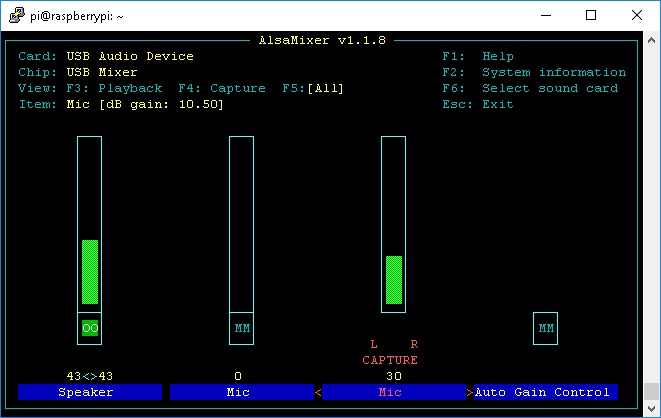Click the right arrow beside capture Mic
Screen dimensions: 661x418
coord(470,392)
